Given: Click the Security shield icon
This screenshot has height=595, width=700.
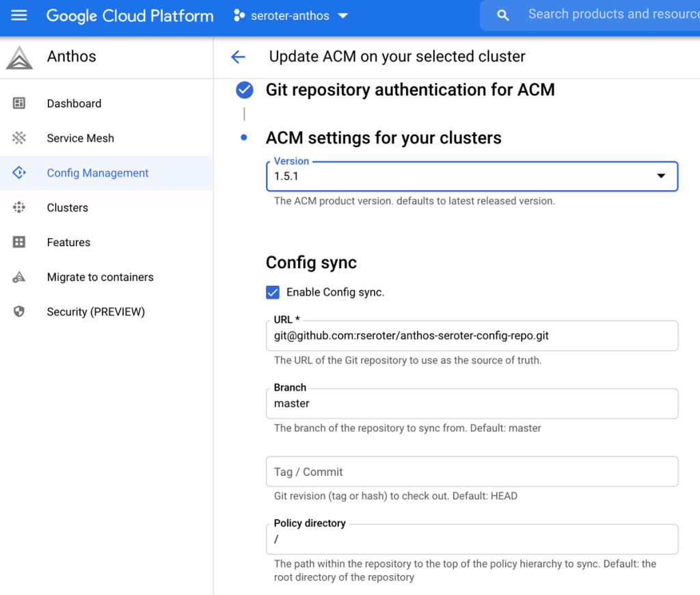Looking at the screenshot, I should (x=19, y=312).
